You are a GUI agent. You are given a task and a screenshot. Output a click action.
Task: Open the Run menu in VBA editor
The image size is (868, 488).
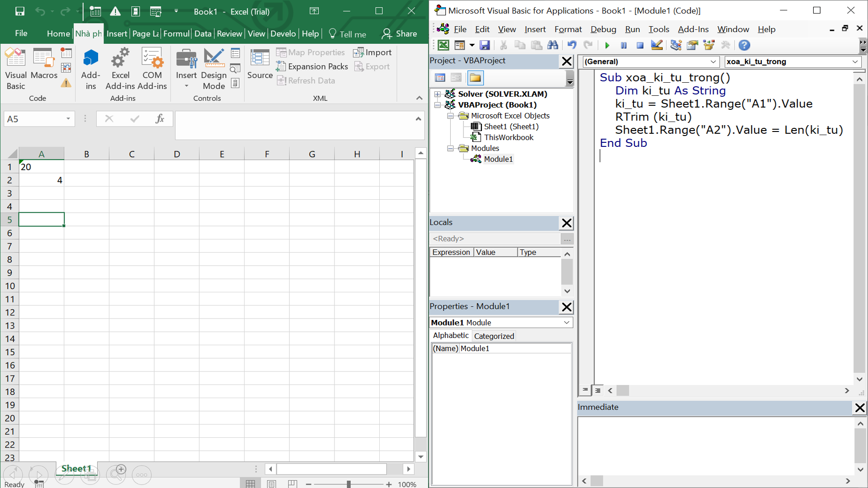click(632, 29)
